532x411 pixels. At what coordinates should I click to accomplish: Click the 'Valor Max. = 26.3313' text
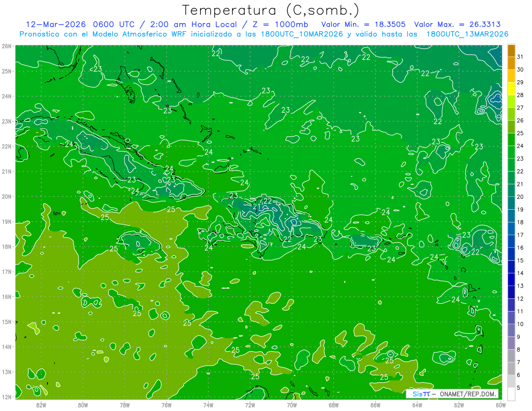coord(458,24)
